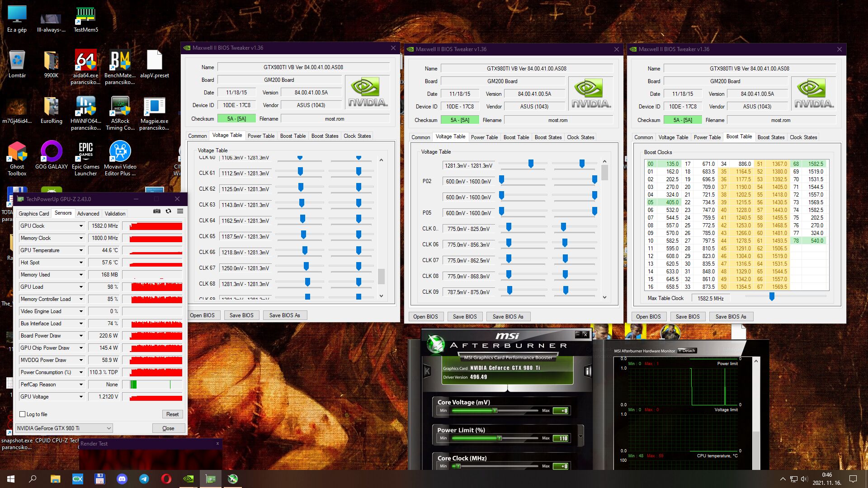868x488 pixels.
Task: Open GPU-Z hamburger menu icon
Action: coord(180,211)
